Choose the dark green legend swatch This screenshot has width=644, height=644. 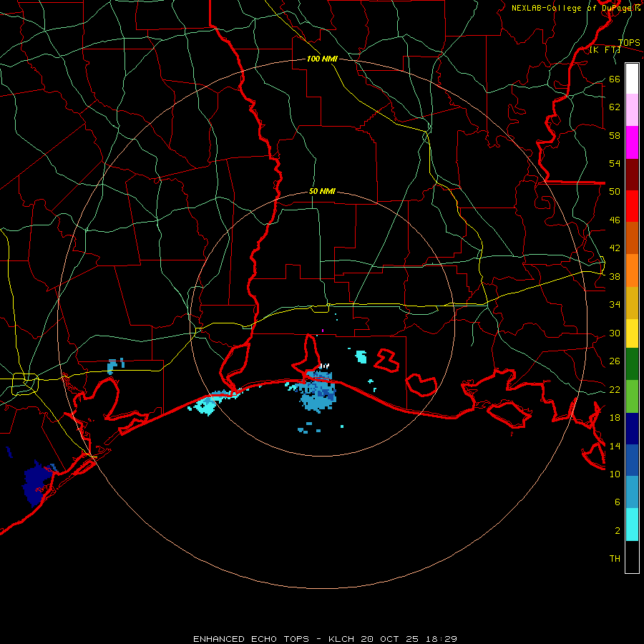632,364
